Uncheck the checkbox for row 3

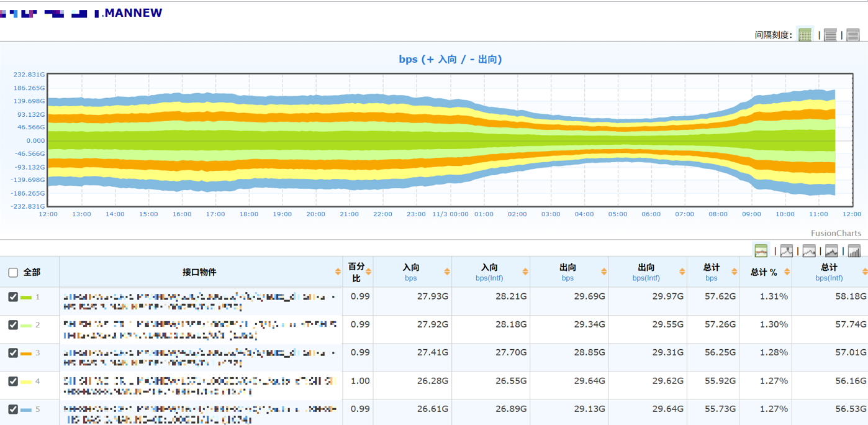tap(13, 353)
